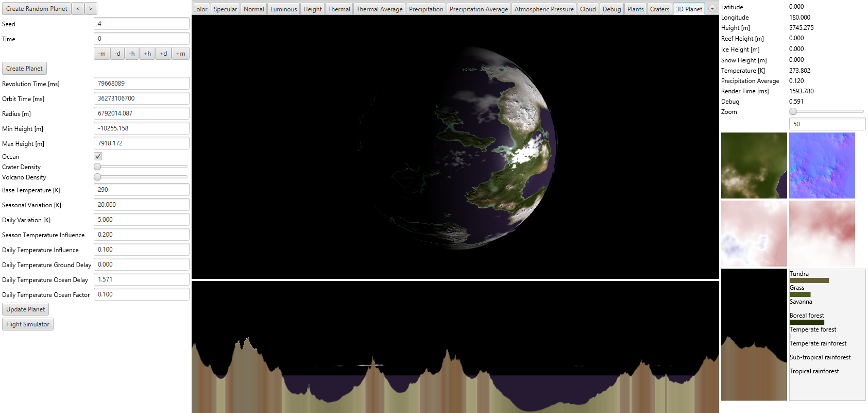Click the Daily Variation input field

coord(141,220)
